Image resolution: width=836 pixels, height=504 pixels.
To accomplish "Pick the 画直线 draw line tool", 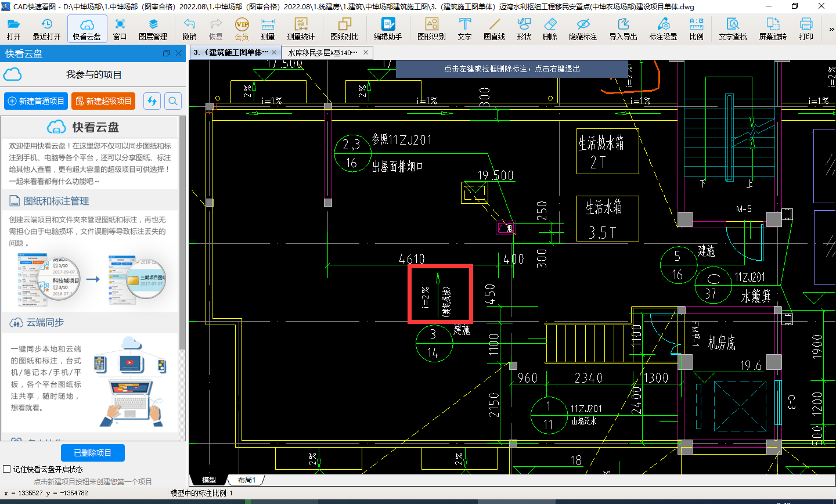I will pos(494,29).
